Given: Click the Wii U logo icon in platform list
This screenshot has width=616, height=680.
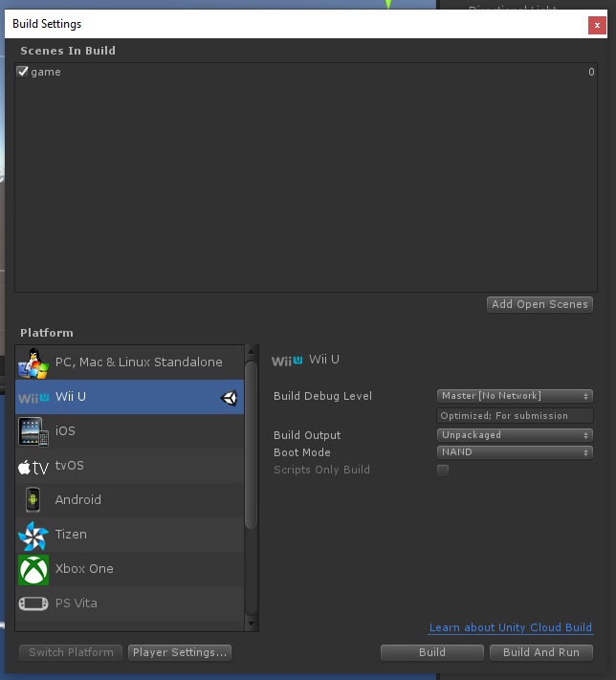Looking at the screenshot, I should click(33, 397).
